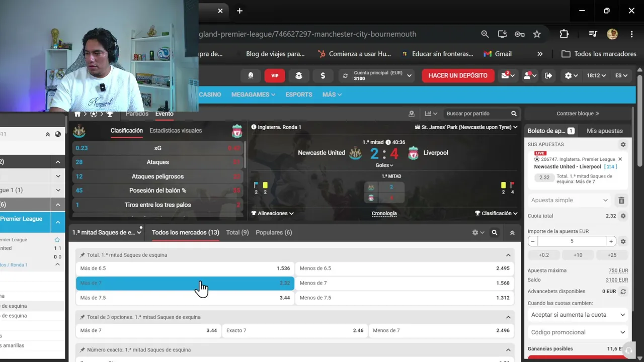The width and height of the screenshot is (644, 362).
Task: Open the browser extensions puzzle icon
Action: [564, 34]
